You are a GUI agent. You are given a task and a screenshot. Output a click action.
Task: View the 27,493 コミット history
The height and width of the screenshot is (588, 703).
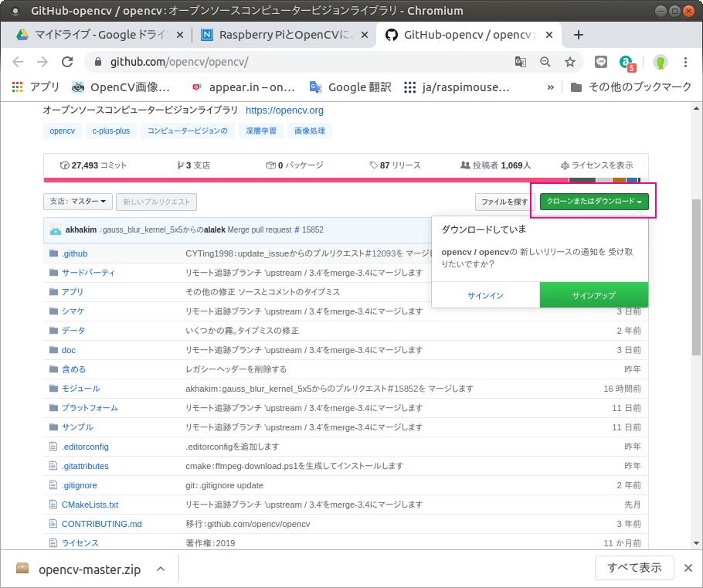tap(93, 165)
